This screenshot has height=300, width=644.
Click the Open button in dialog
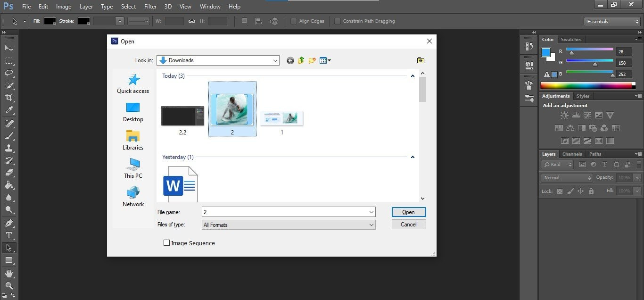[409, 212]
